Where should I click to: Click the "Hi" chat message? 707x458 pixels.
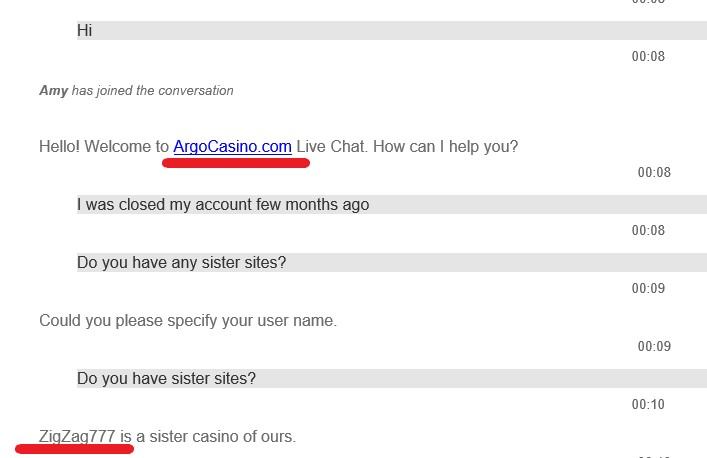point(85,31)
